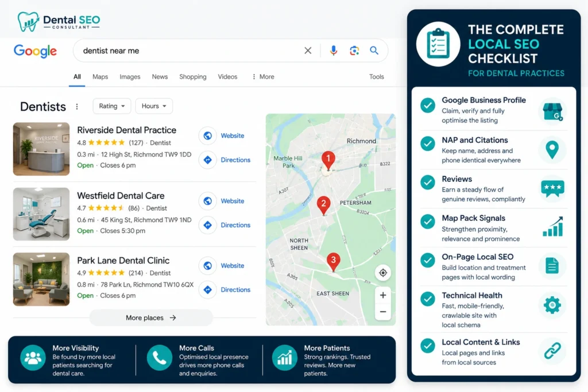Screen dimensions: 588x392
Task: Click the Map Pack Signals bar chart icon
Action: tap(553, 226)
